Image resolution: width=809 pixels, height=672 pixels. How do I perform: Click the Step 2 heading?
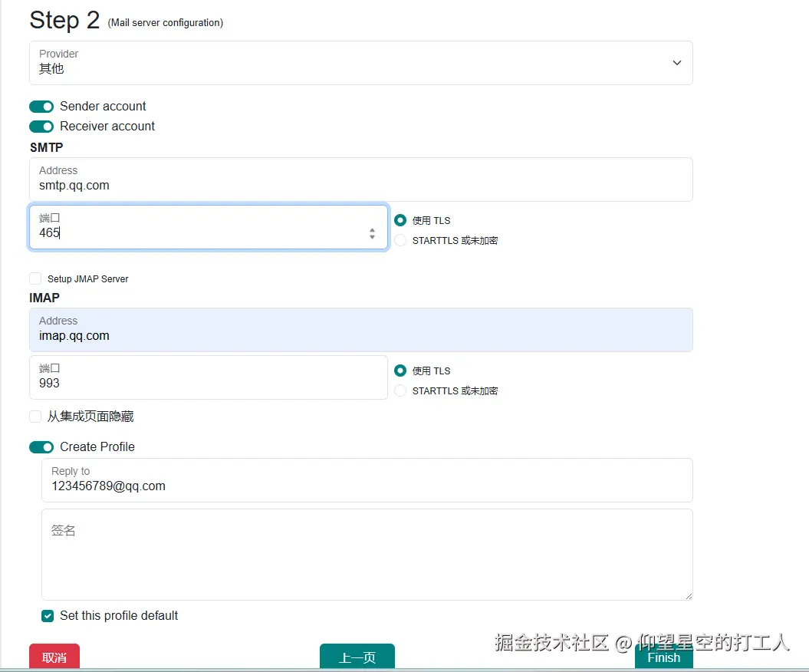[x=64, y=21]
